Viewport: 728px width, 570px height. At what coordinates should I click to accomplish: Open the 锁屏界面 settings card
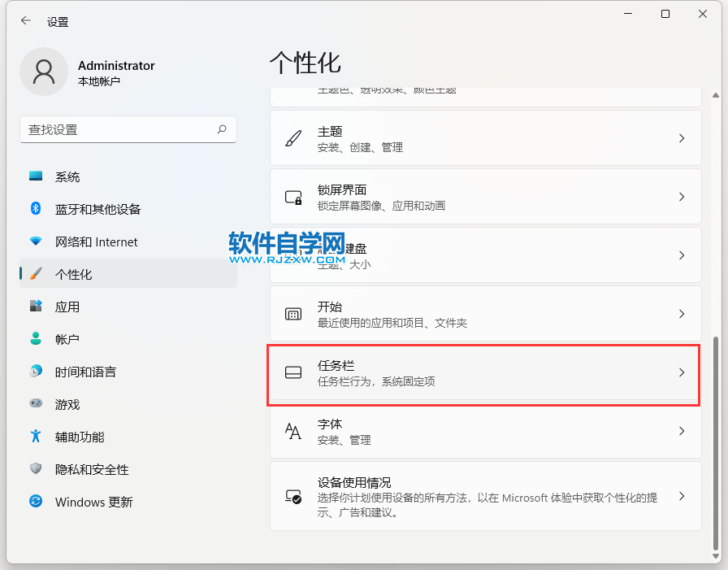[x=486, y=197]
